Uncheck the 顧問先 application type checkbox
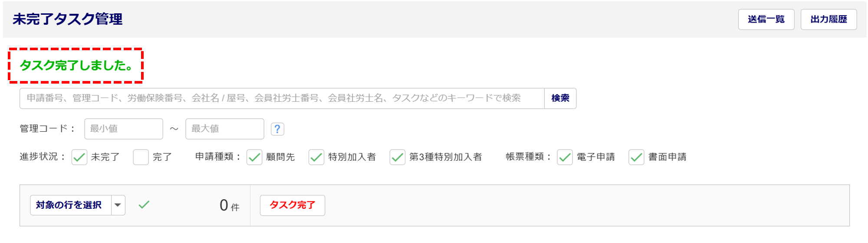 pyautogui.click(x=254, y=157)
